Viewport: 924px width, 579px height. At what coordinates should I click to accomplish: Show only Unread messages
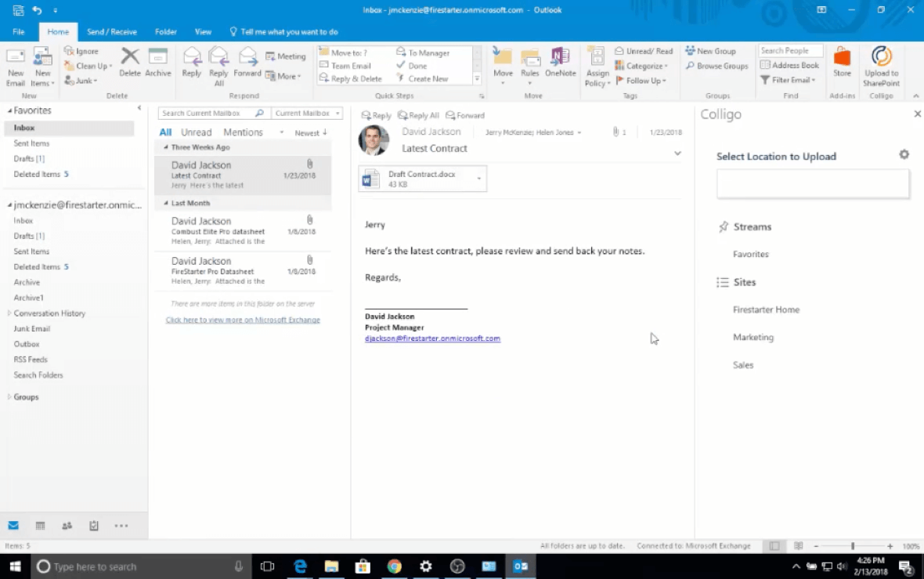click(x=197, y=132)
